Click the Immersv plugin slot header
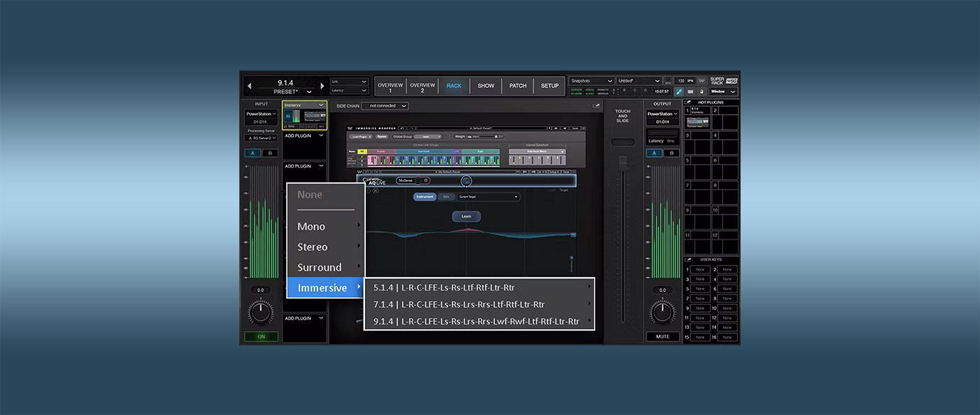 [304, 105]
